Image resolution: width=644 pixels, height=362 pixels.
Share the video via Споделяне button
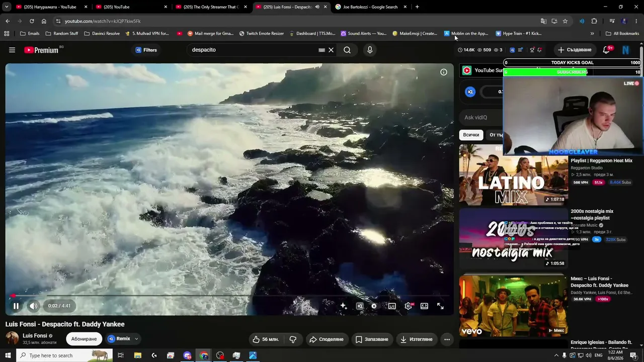click(x=326, y=339)
